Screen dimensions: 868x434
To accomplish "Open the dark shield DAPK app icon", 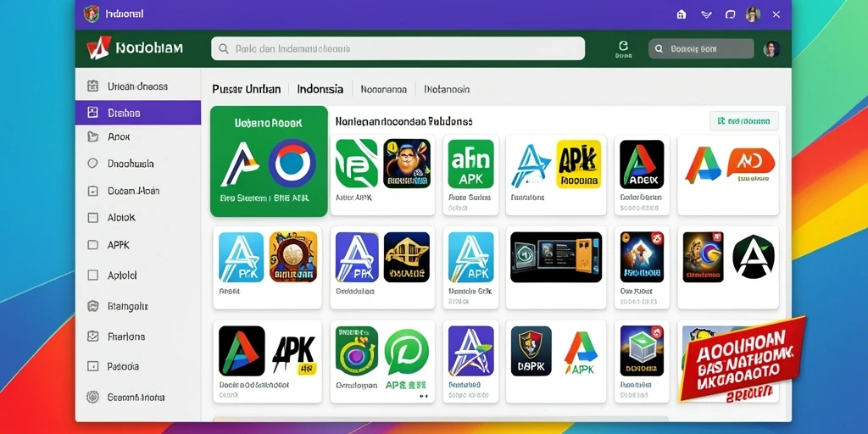I will click(531, 351).
